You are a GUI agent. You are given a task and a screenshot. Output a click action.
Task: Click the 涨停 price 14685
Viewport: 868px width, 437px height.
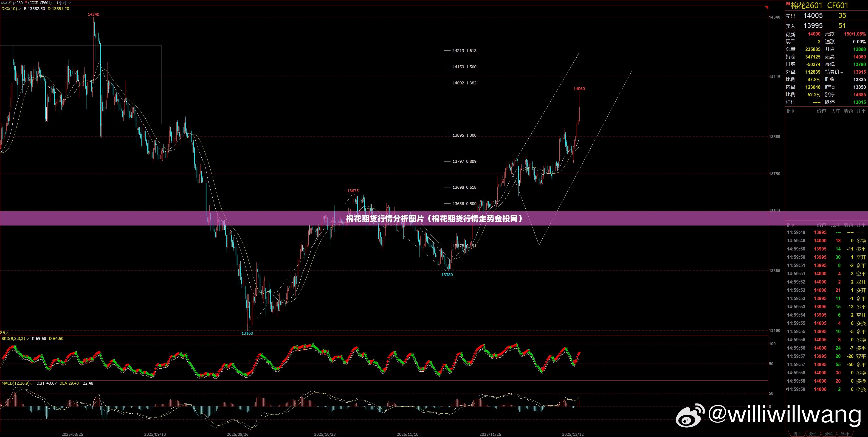tap(860, 95)
